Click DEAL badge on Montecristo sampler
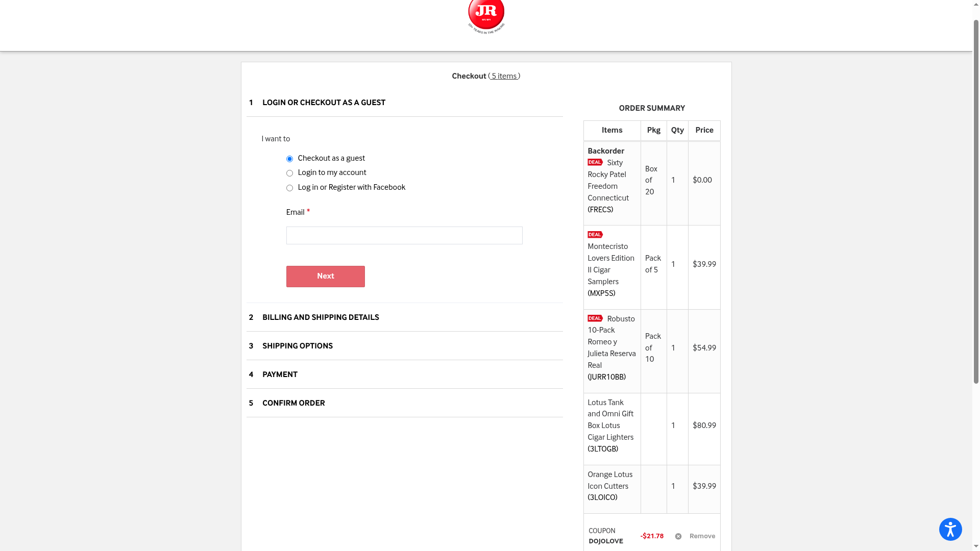The width and height of the screenshot is (980, 551). (x=595, y=235)
